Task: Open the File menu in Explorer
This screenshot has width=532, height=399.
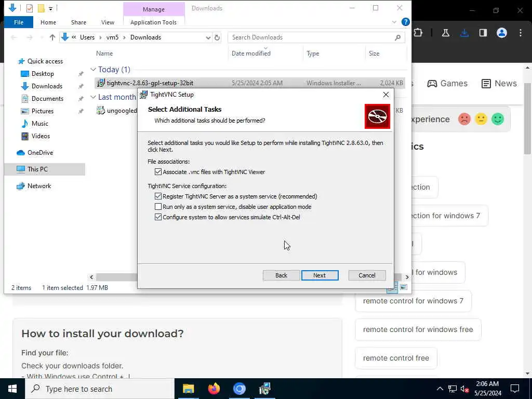Action: [19, 22]
